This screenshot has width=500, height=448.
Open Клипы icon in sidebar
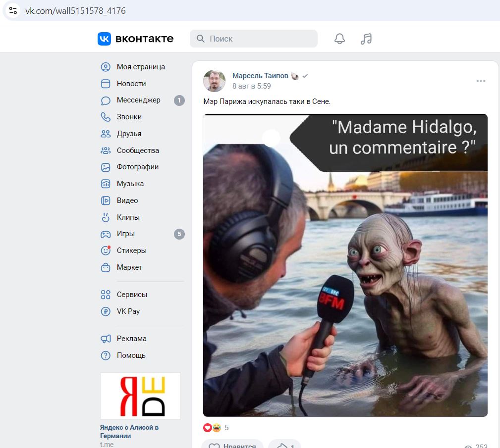[106, 217]
